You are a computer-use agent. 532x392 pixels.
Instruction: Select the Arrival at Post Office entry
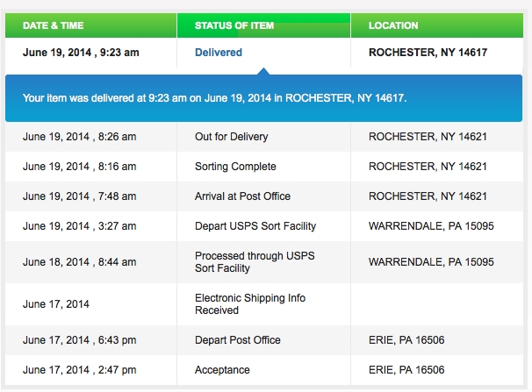click(242, 196)
